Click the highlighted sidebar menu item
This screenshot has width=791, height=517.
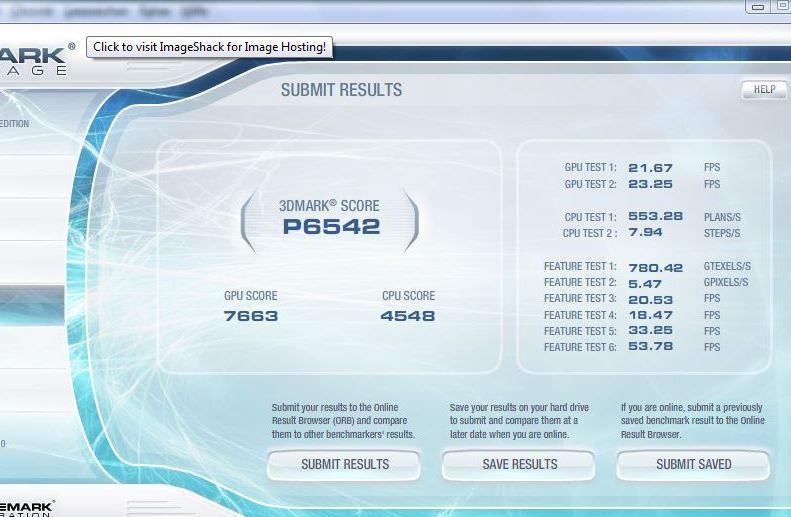pos(32,305)
